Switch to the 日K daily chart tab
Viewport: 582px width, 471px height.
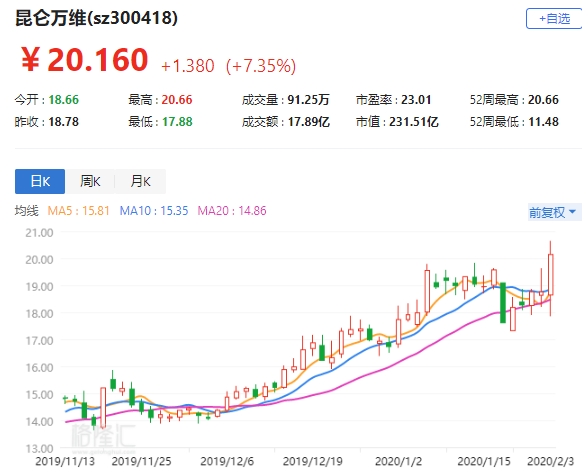pos(40,181)
